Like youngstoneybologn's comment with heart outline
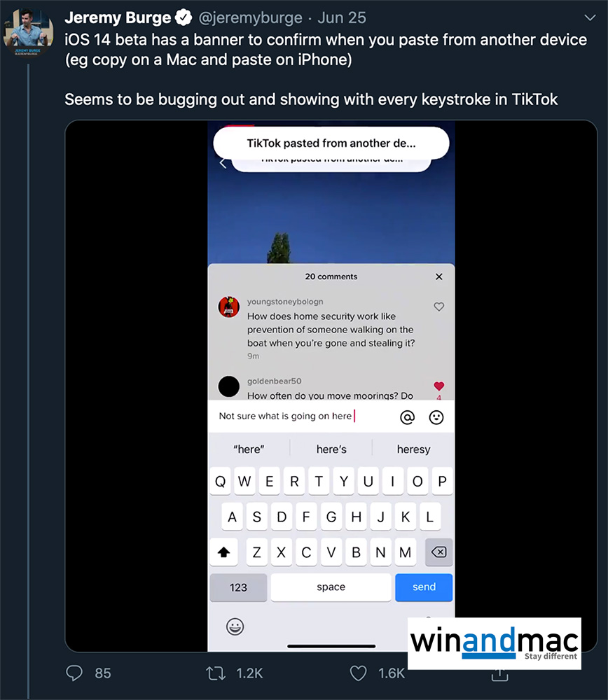 (438, 307)
